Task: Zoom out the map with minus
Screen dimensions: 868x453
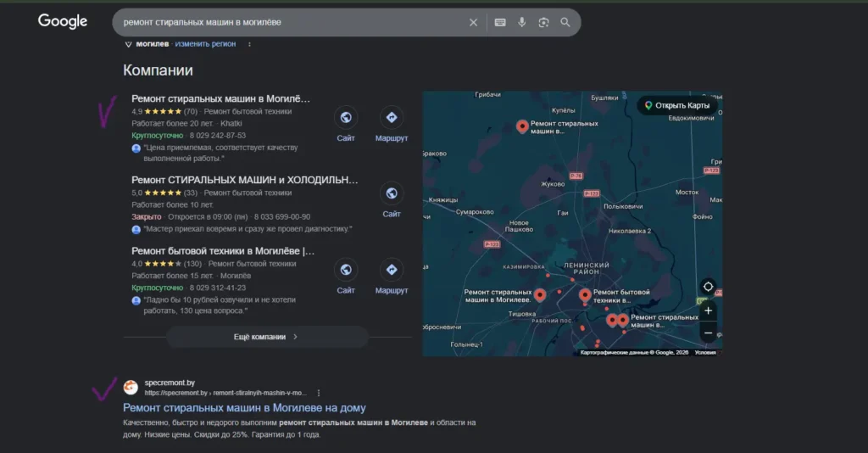Action: click(x=708, y=333)
